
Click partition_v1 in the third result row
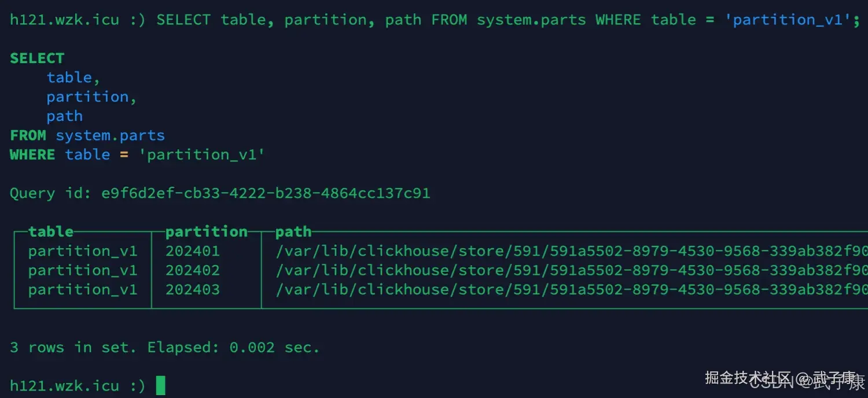(83, 289)
